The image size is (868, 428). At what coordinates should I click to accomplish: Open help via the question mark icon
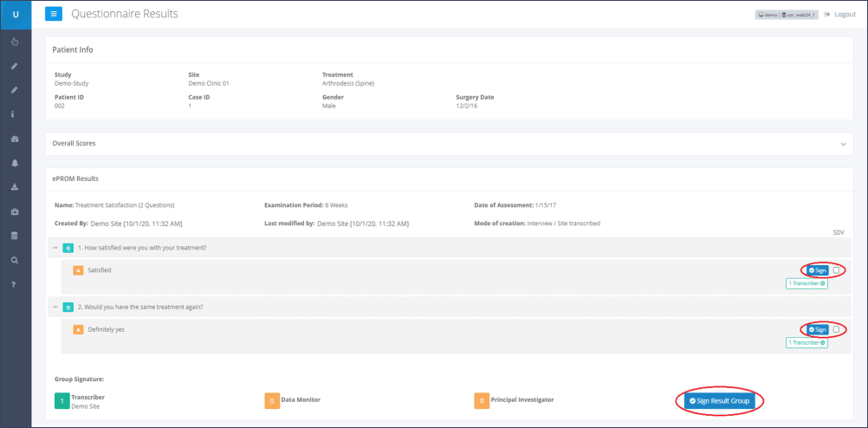(15, 284)
